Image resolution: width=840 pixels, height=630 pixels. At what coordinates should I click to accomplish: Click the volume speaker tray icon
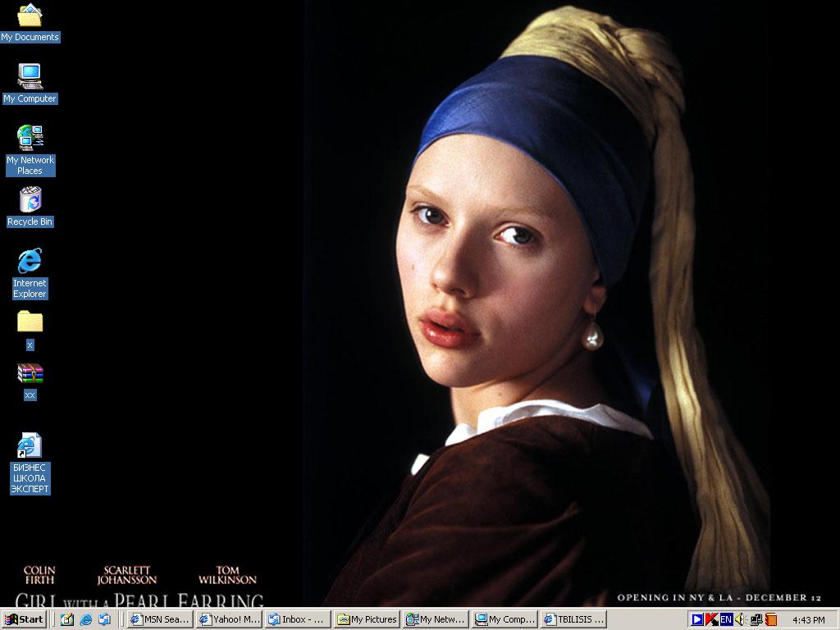click(x=741, y=620)
